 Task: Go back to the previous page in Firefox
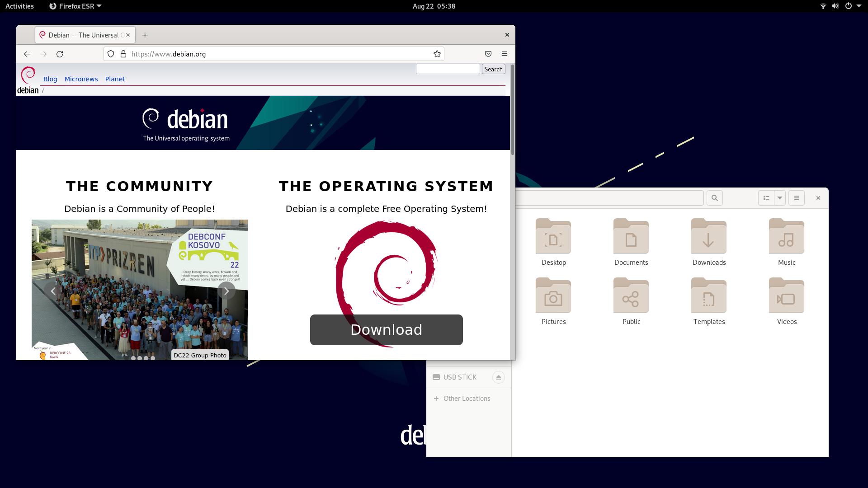pyautogui.click(x=27, y=54)
